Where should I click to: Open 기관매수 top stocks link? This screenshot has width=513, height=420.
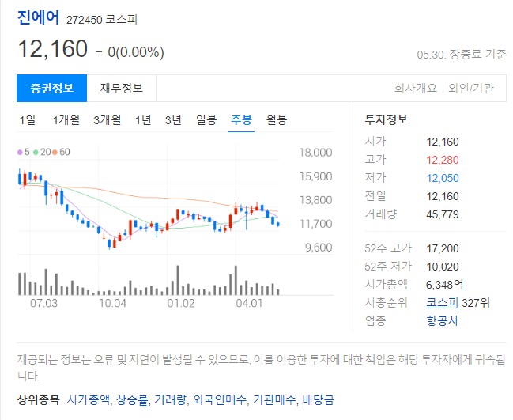coord(274,399)
